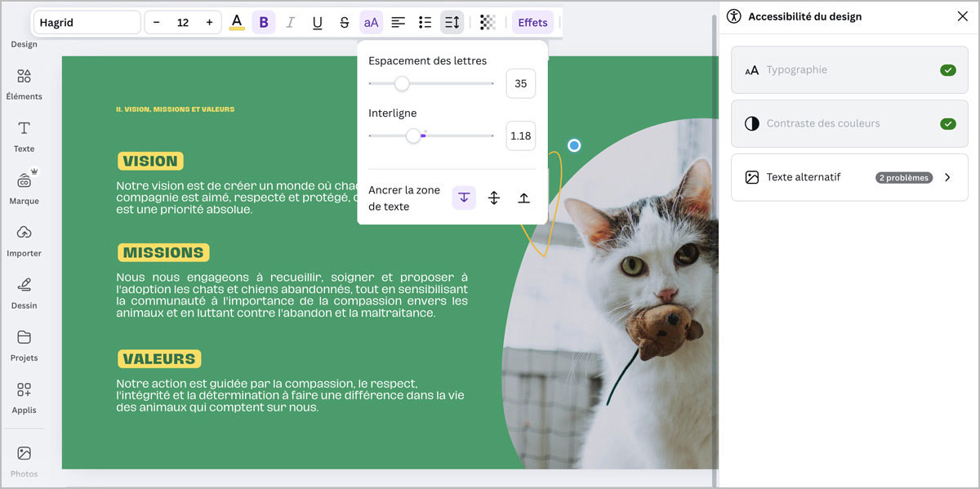Open the Projets folder panel
This screenshot has height=489, width=980.
click(24, 345)
